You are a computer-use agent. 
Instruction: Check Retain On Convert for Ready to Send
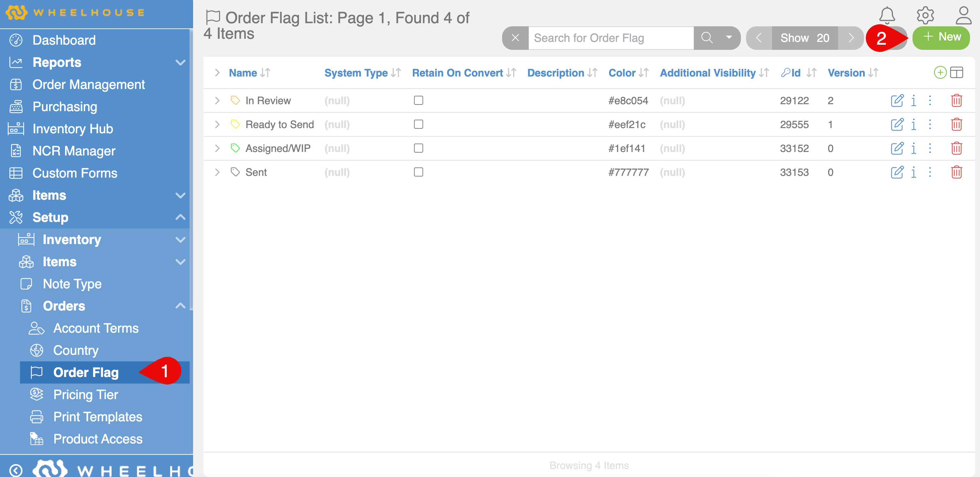click(x=418, y=125)
